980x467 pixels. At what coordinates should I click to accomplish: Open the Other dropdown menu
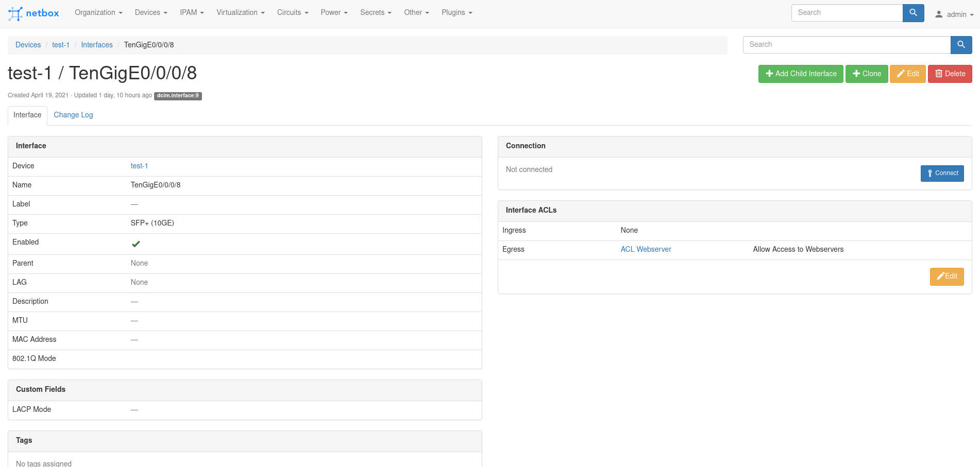(x=416, y=12)
